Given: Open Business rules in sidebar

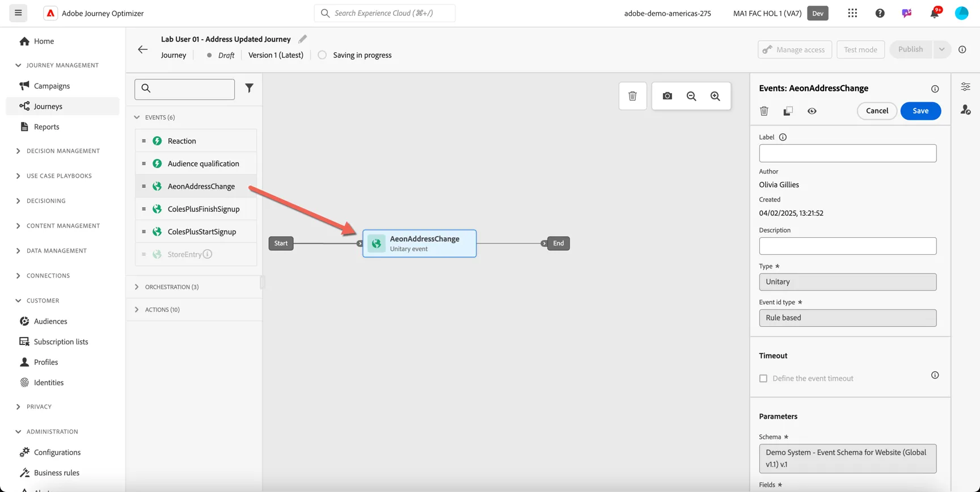Looking at the screenshot, I should point(57,473).
